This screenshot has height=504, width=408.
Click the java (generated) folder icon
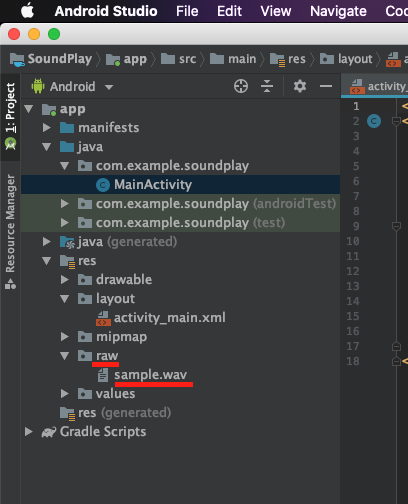[x=67, y=242]
